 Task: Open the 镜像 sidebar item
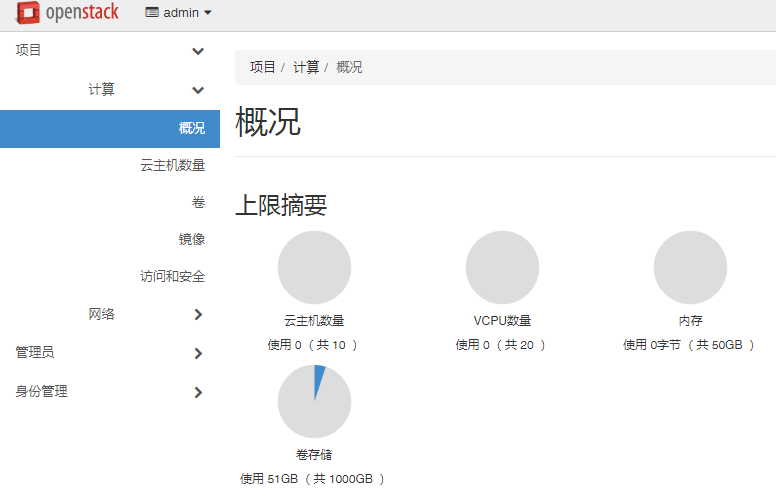click(192, 239)
